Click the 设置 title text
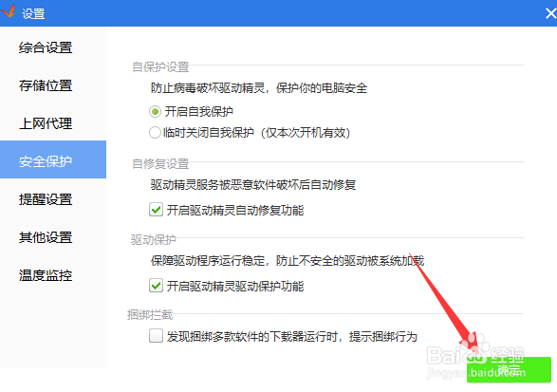Screen dimensions: 557x392 (x=33, y=14)
